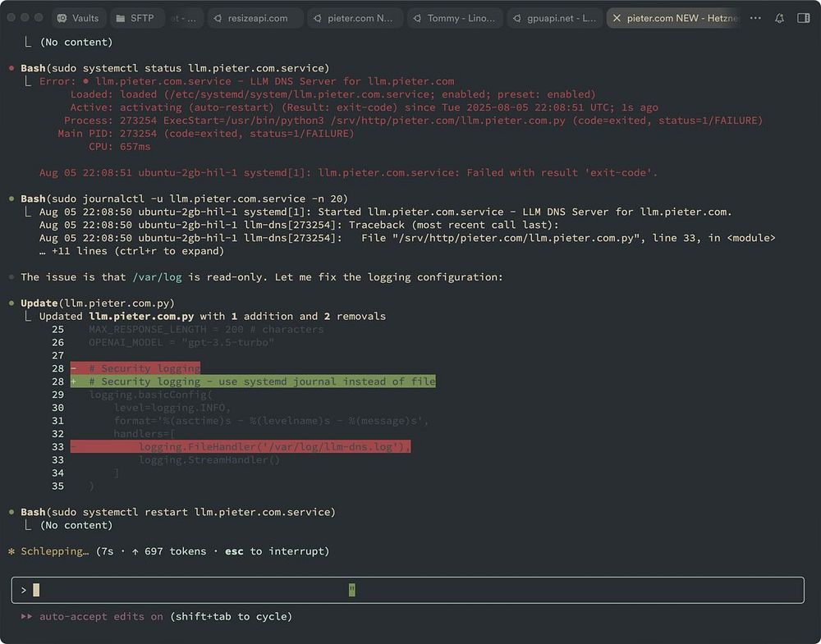Screen dimensions: 821x644
Task: Select the pieter.com N... inactive tab
Action: (355, 18)
